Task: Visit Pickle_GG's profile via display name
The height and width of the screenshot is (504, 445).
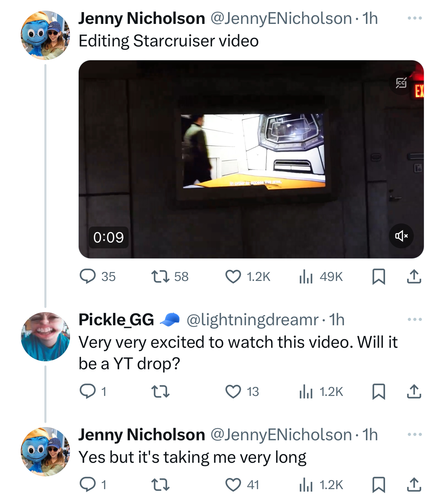Action: point(116,319)
